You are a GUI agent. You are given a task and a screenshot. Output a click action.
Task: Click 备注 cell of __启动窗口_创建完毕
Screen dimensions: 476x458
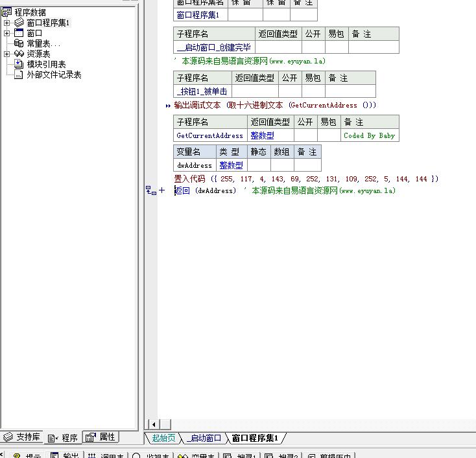coord(374,47)
